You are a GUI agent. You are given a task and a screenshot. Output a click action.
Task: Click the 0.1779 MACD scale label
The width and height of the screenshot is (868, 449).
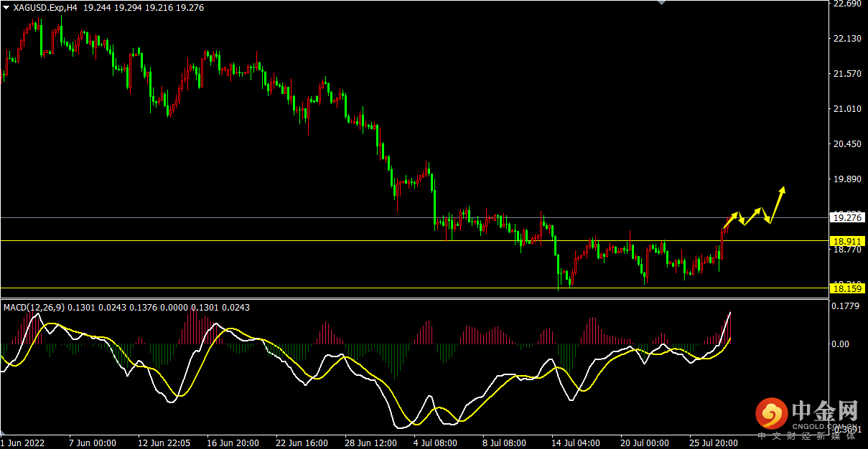point(847,307)
